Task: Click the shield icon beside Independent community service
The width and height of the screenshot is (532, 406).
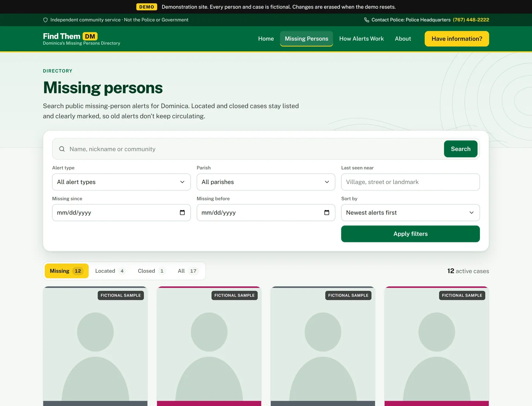Action: click(x=45, y=20)
